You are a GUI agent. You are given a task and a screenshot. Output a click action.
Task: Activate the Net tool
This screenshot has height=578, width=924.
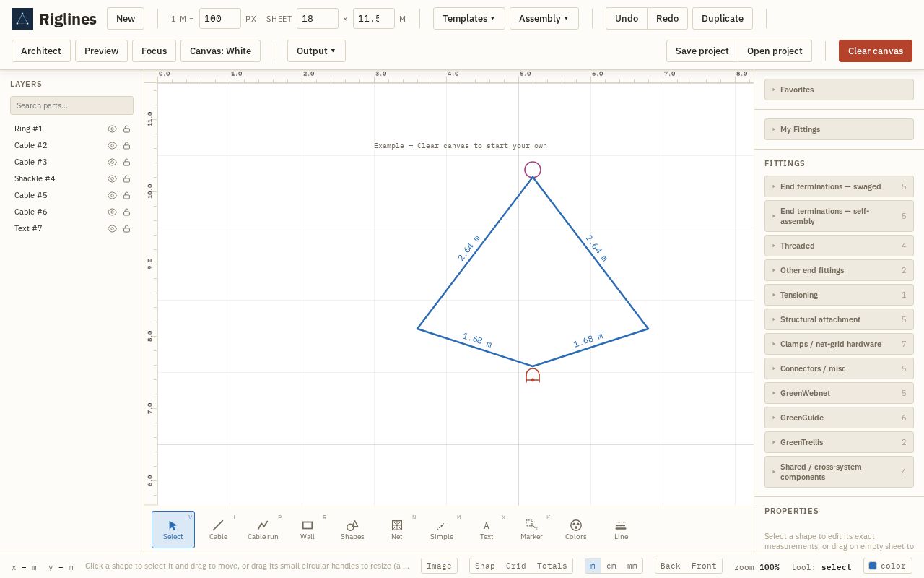[x=397, y=530]
